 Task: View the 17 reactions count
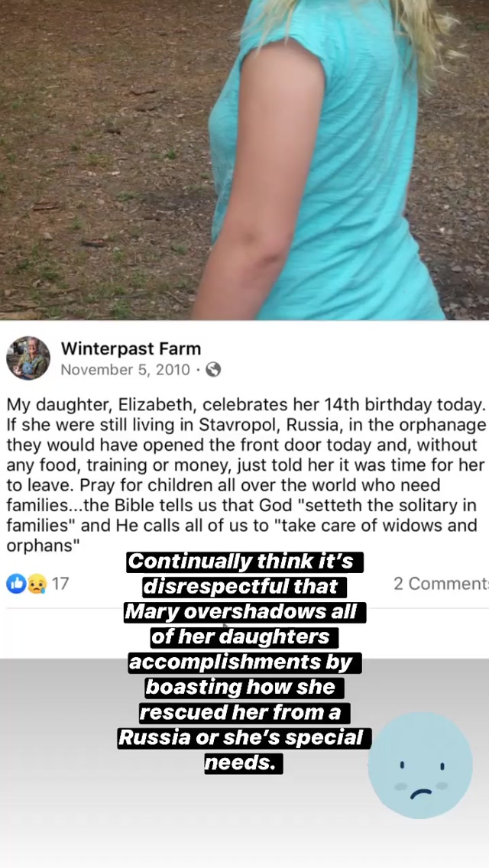(x=60, y=584)
